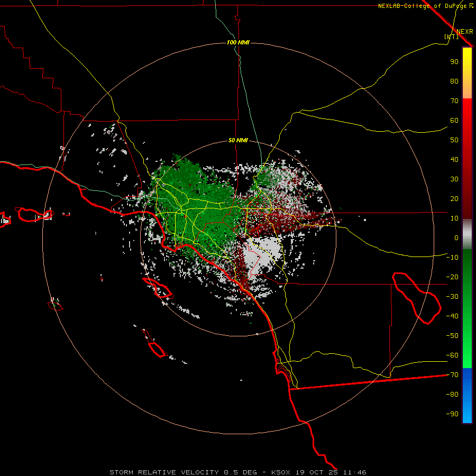The height and width of the screenshot is (476, 476).
Task: Select the "KSOX" station identifier
Action: [x=280, y=472]
